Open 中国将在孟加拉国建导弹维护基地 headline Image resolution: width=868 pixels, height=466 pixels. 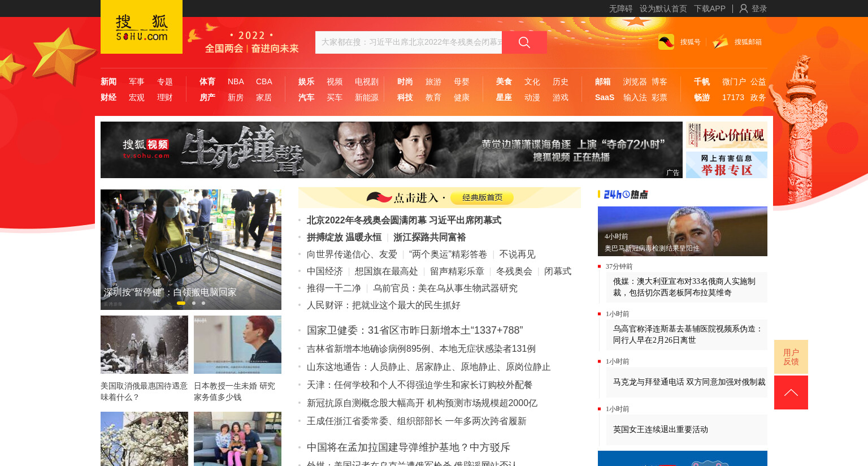click(x=409, y=447)
